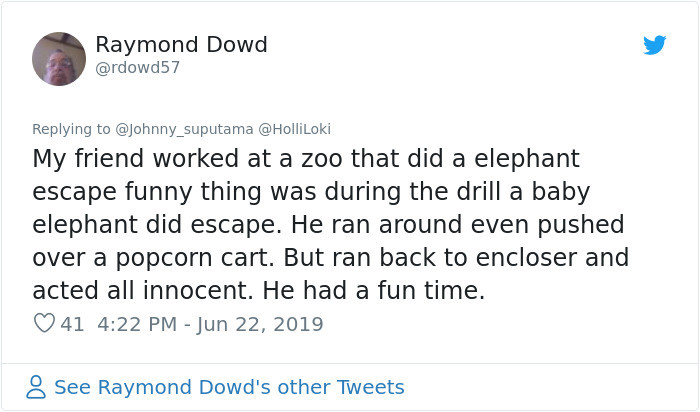The width and height of the screenshot is (700, 412).
Task: Click the words 'acted all innocent'
Action: (x=139, y=291)
